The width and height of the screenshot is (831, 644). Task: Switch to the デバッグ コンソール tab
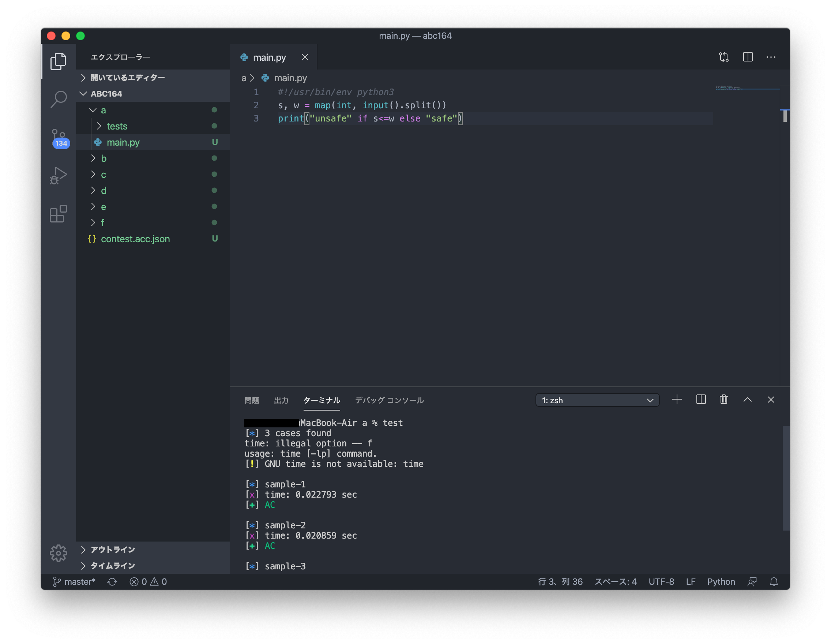pos(389,400)
